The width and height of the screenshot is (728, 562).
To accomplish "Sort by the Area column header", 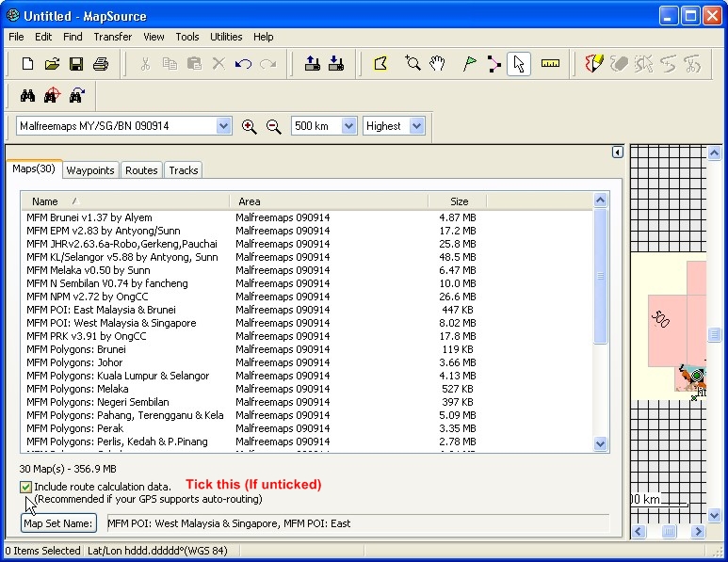I will [329, 201].
